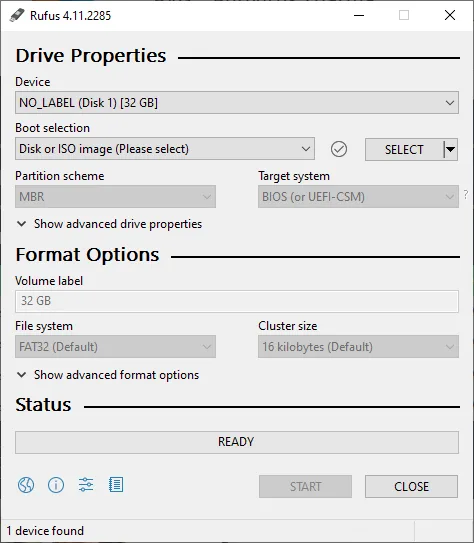Open the language globe icon
This screenshot has width=474, height=543.
click(x=26, y=485)
